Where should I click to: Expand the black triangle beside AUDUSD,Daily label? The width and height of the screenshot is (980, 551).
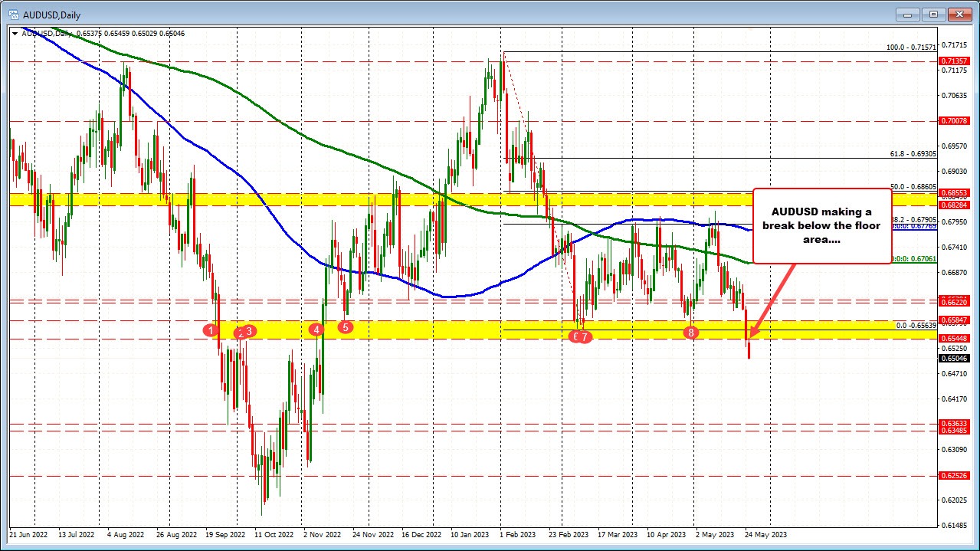pyautogui.click(x=15, y=34)
